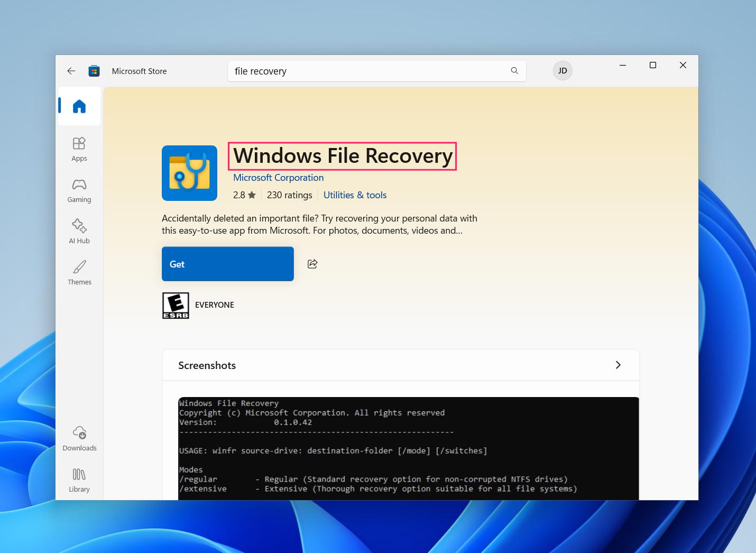The width and height of the screenshot is (756, 553).
Task: Maximize the Microsoft Store window
Action: click(x=653, y=65)
